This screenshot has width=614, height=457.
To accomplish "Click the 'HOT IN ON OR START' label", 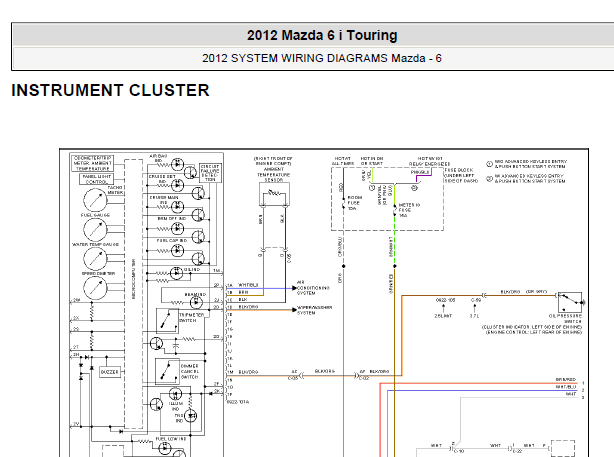I will 372,161.
